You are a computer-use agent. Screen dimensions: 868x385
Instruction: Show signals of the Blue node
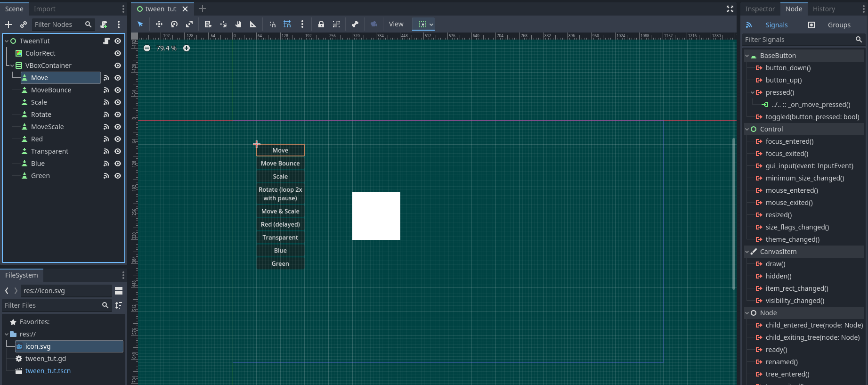[x=106, y=164]
